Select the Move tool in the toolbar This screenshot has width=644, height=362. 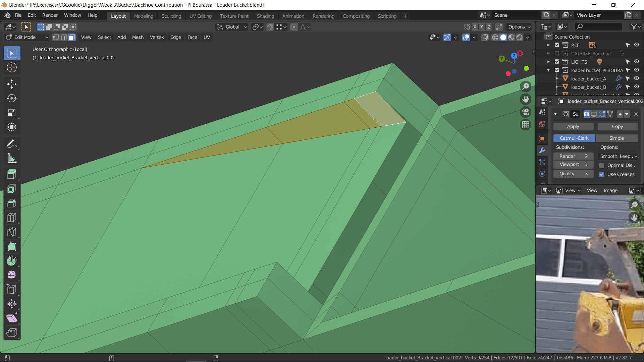click(12, 84)
